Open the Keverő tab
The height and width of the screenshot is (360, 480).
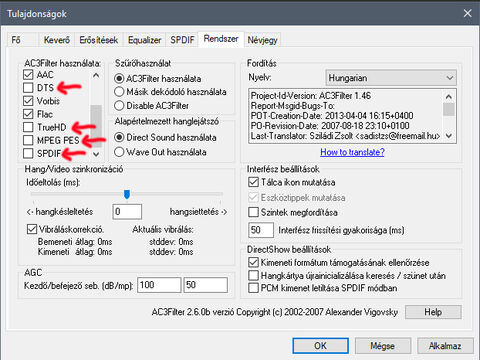pos(57,40)
